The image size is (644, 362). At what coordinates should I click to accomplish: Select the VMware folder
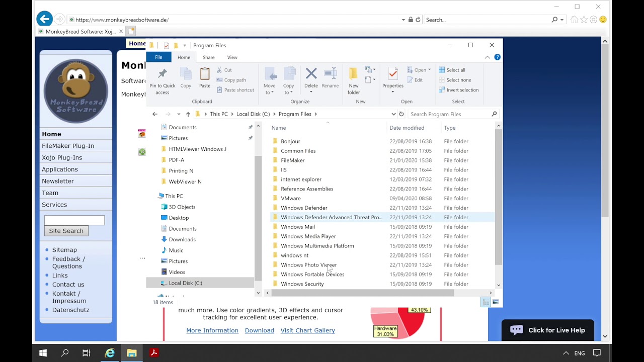pos(290,199)
